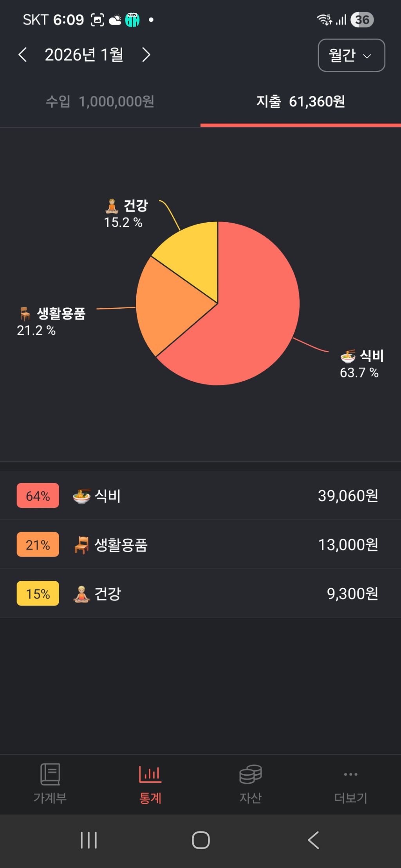Tap the 식비 noodle bowl icon in list
The width and height of the screenshot is (401, 868).
81,496
